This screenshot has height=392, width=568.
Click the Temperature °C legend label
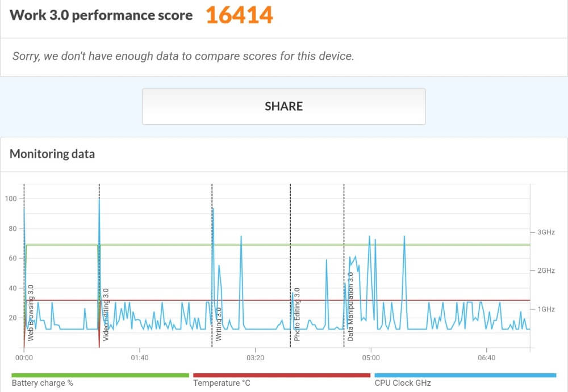tap(222, 383)
